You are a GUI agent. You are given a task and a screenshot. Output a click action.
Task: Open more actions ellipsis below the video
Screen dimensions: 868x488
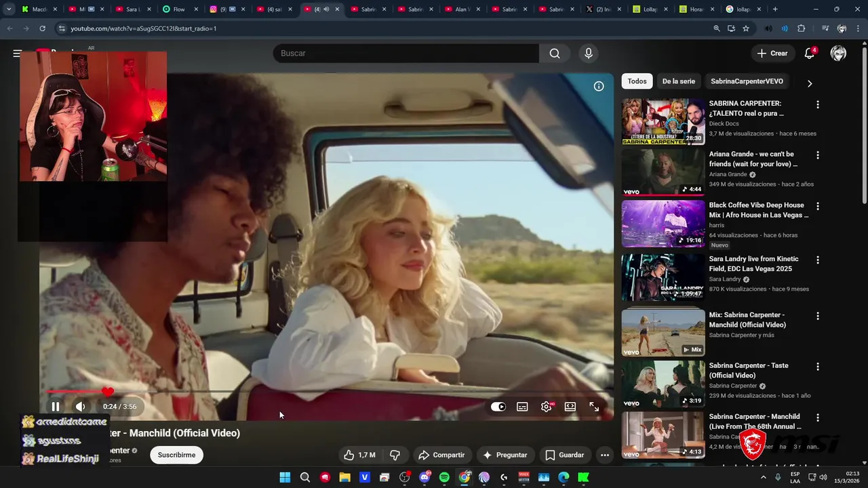point(605,455)
